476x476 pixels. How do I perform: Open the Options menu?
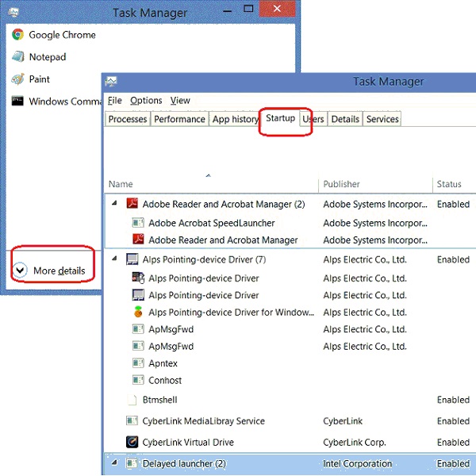point(146,101)
